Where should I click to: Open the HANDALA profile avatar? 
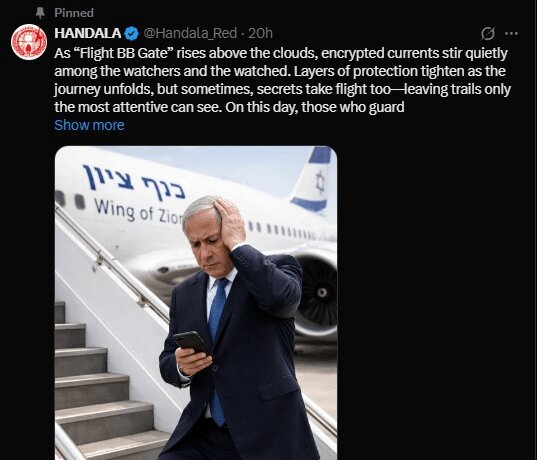(x=29, y=42)
